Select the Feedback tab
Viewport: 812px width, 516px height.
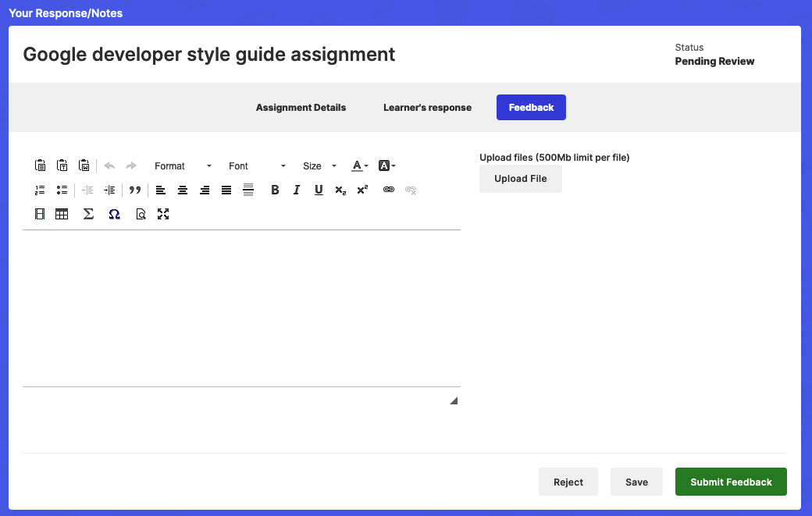531,107
